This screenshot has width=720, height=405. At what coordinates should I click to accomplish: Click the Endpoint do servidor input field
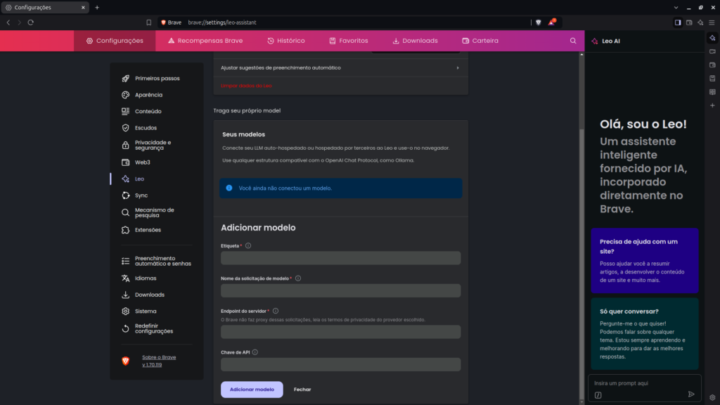tap(340, 331)
